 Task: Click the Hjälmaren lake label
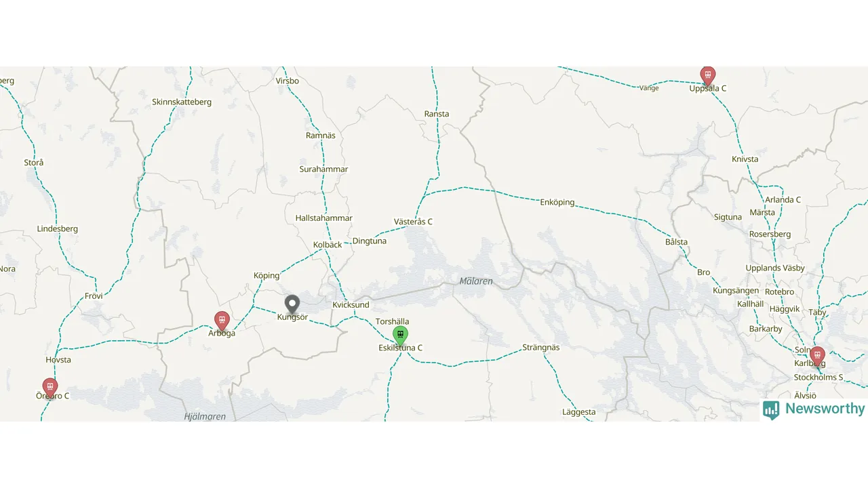205,416
